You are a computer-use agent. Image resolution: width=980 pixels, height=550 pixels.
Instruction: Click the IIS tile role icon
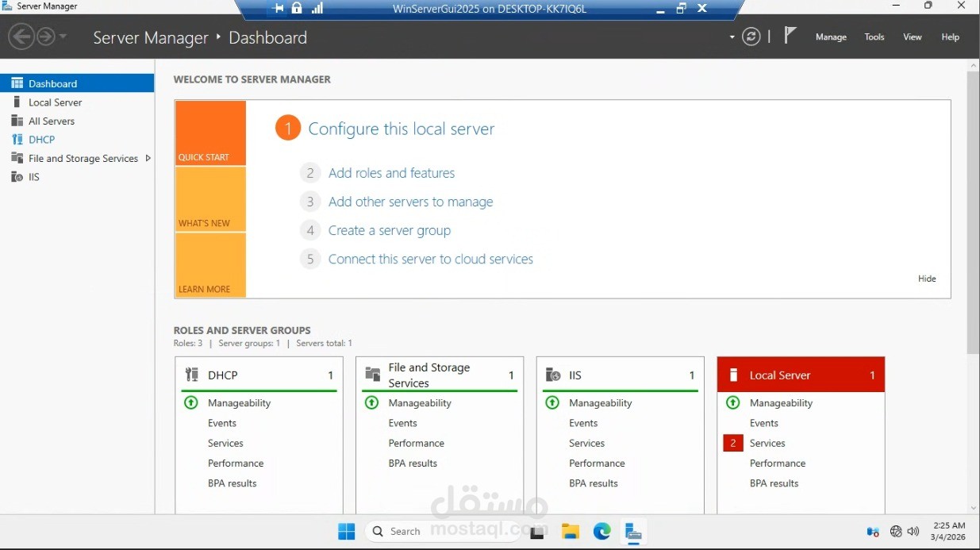(553, 375)
